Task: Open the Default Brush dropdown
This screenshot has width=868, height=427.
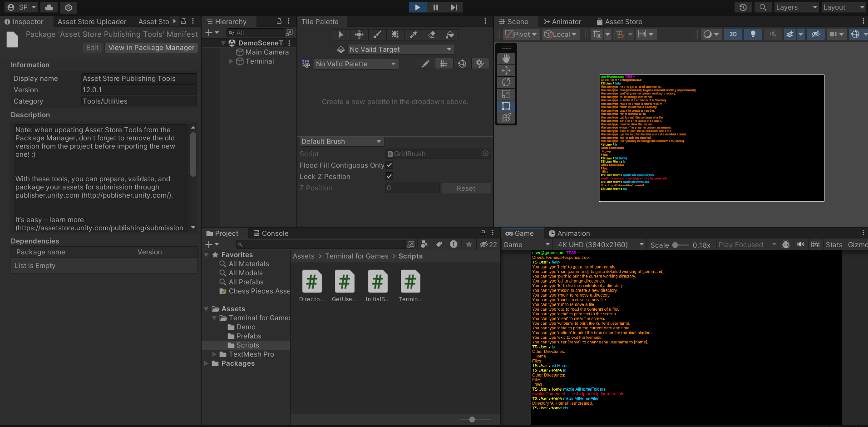Action: [x=341, y=142]
